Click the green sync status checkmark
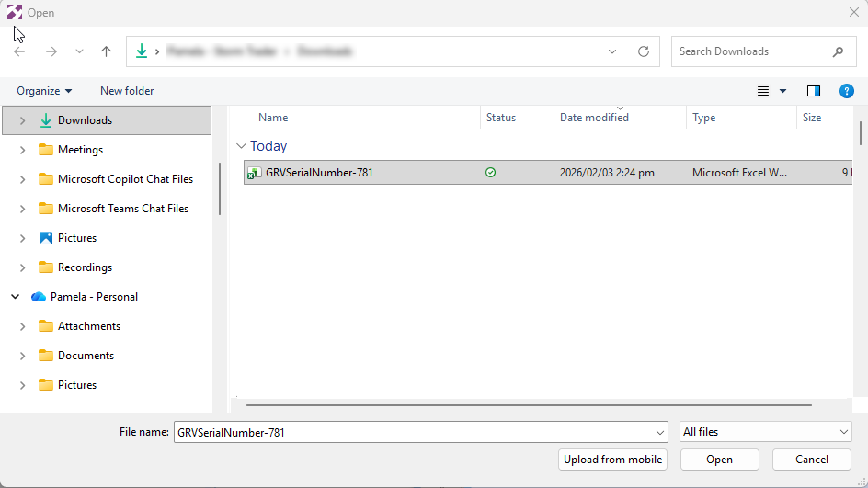Screen dimensions: 868x488 click(490, 172)
